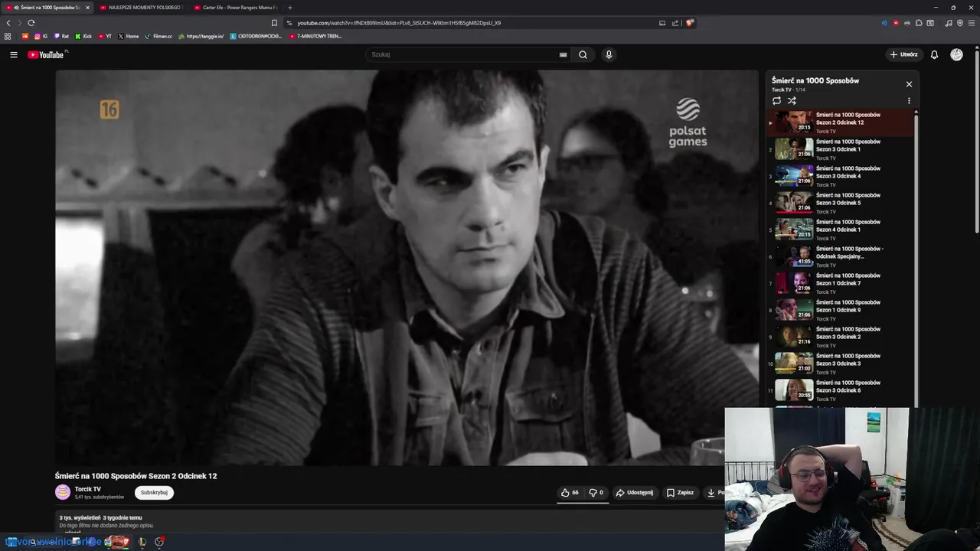Subscribe via the Subskrybuj button
The image size is (980, 551).
(x=154, y=493)
